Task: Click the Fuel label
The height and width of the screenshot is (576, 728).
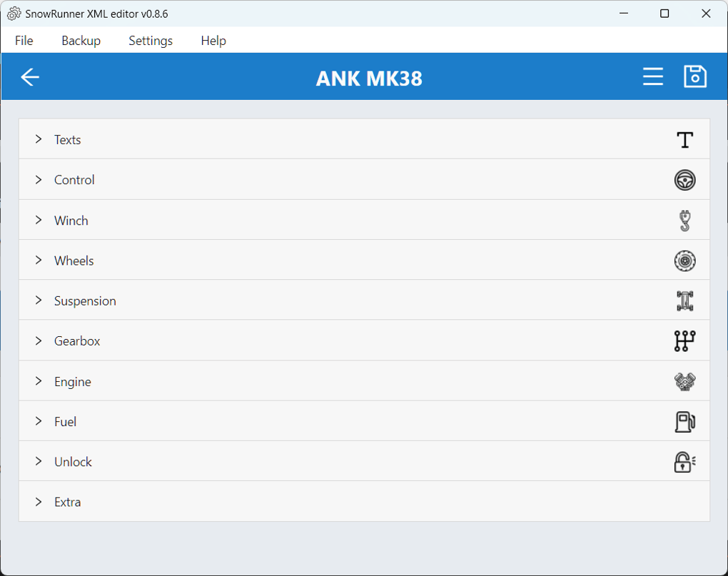Action: [x=65, y=422]
